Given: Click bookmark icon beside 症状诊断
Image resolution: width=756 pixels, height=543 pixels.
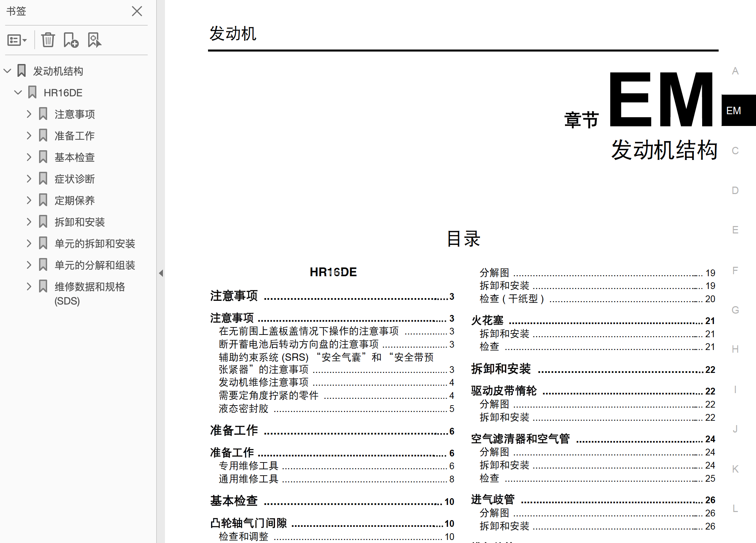Looking at the screenshot, I should [x=43, y=179].
